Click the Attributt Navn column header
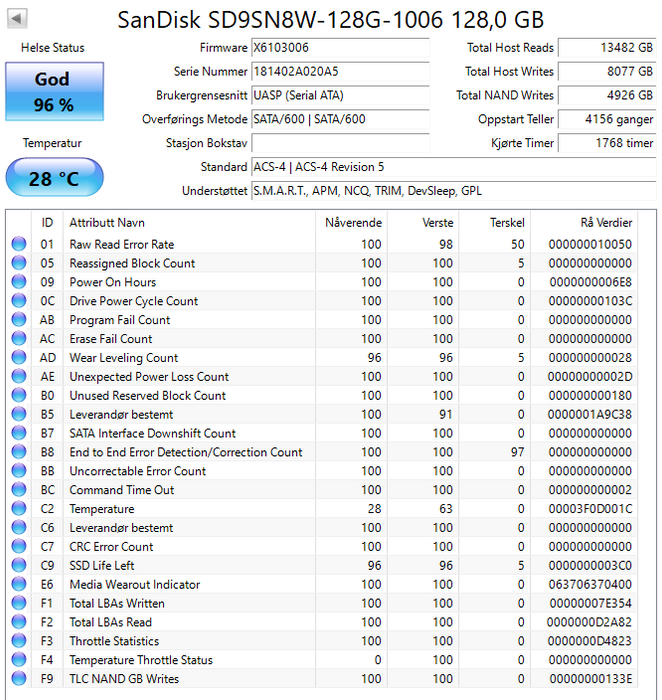The height and width of the screenshot is (700, 662). pos(107,222)
